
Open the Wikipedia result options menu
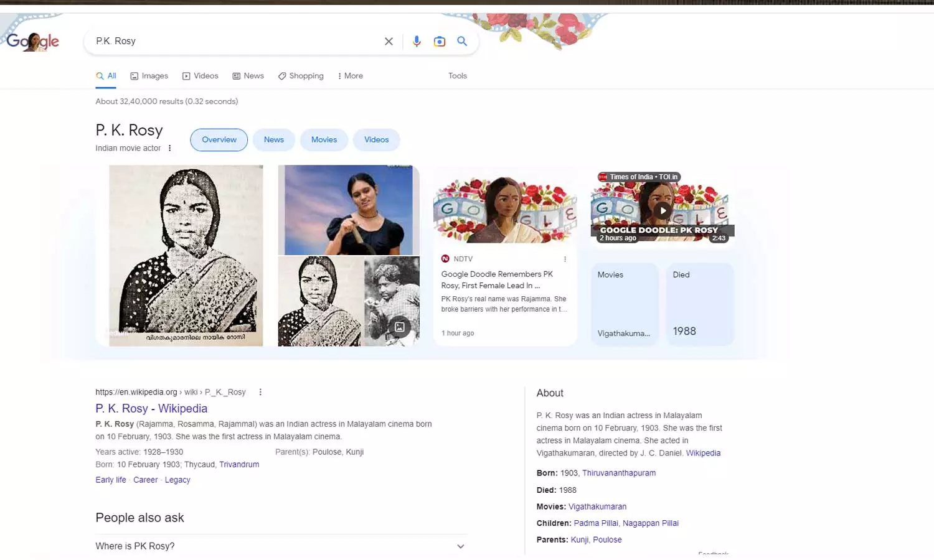(260, 392)
